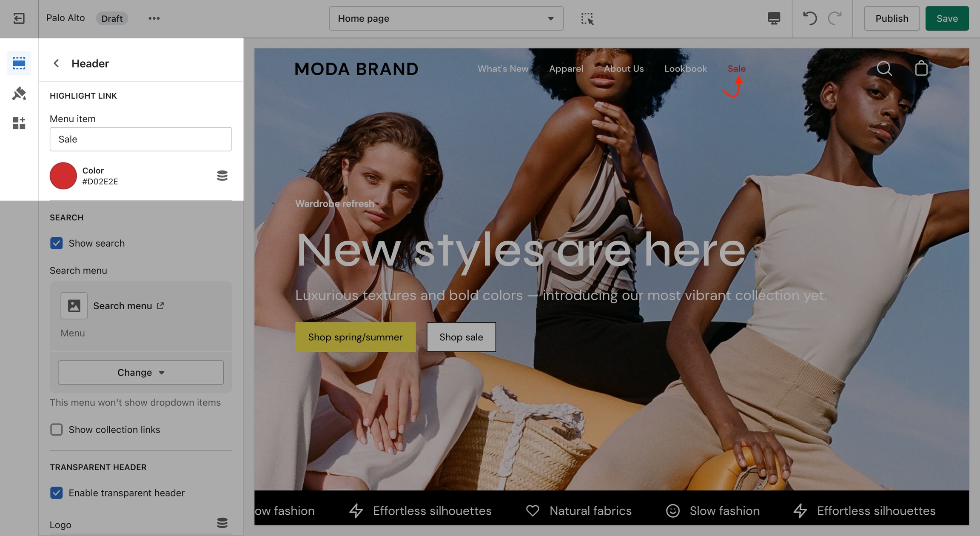The height and width of the screenshot is (536, 980).
Task: Open the Sections panel icon
Action: 19,63
